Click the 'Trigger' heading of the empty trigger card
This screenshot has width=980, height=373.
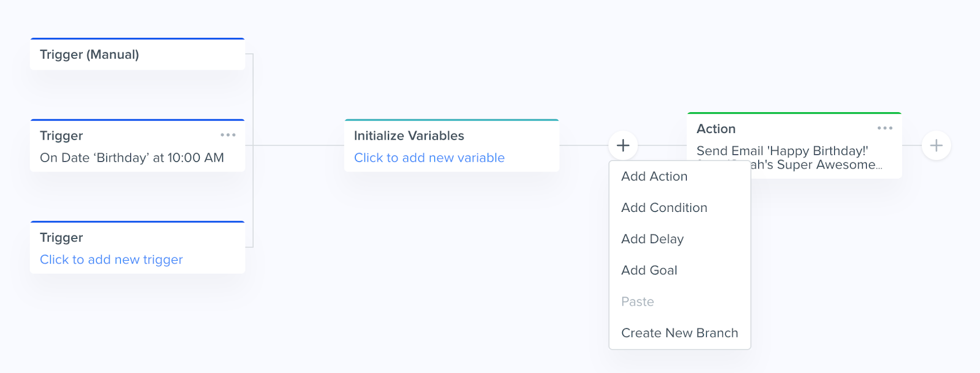tap(61, 238)
